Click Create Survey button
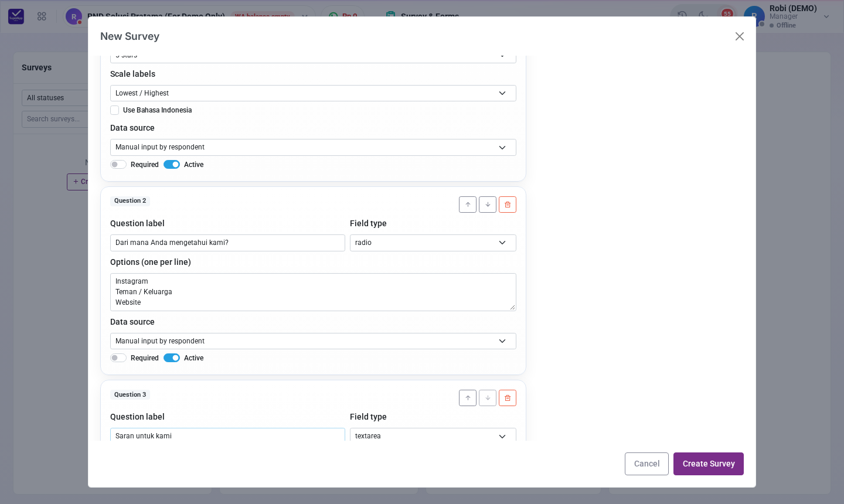The image size is (844, 504). (x=709, y=464)
